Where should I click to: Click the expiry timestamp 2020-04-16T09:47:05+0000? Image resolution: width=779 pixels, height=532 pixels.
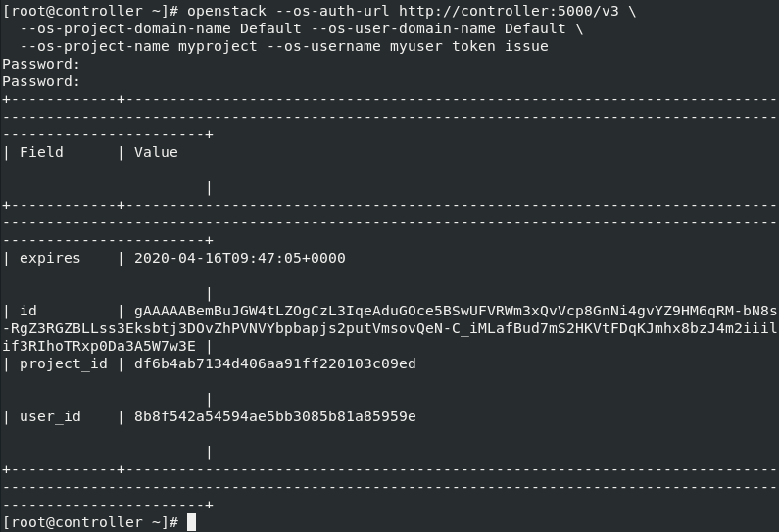(240, 258)
